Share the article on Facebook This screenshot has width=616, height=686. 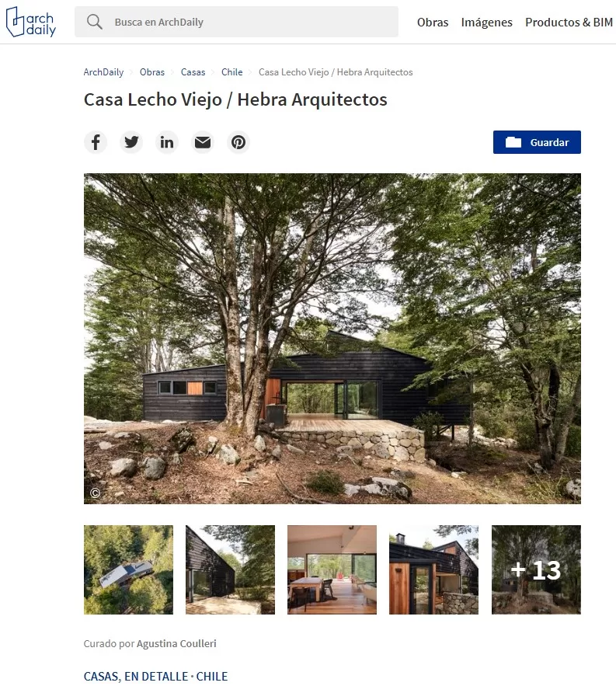[x=96, y=142]
